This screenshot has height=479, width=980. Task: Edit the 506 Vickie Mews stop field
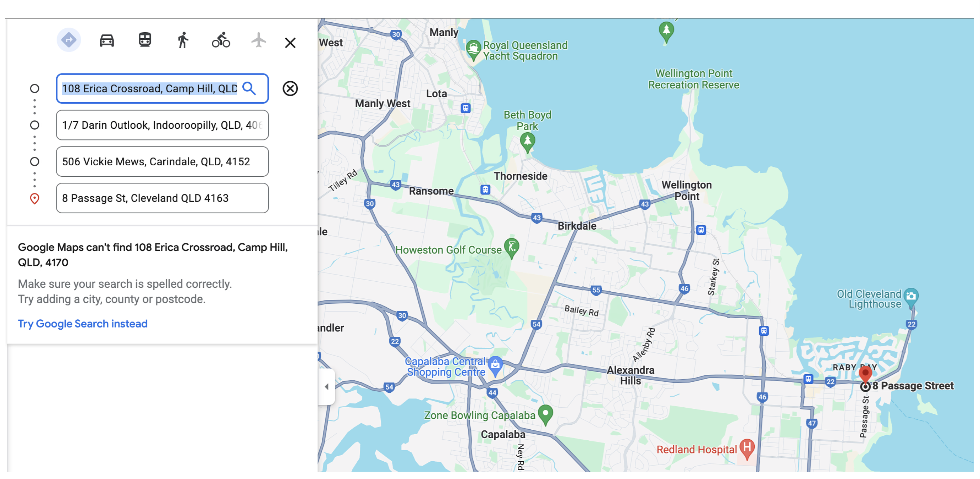(x=162, y=161)
